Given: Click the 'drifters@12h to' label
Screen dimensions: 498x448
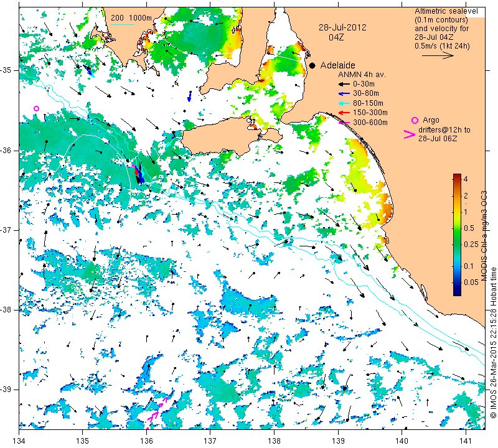Looking at the screenshot, I should point(444,130).
